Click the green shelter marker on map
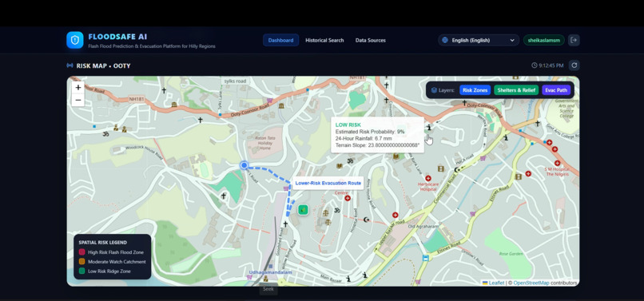The height and width of the screenshot is (301, 644). (x=303, y=210)
